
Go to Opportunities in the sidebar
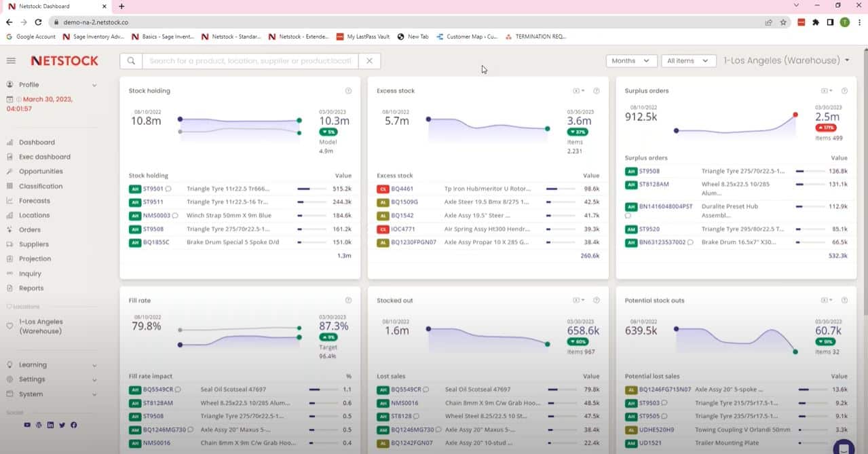[x=41, y=172]
